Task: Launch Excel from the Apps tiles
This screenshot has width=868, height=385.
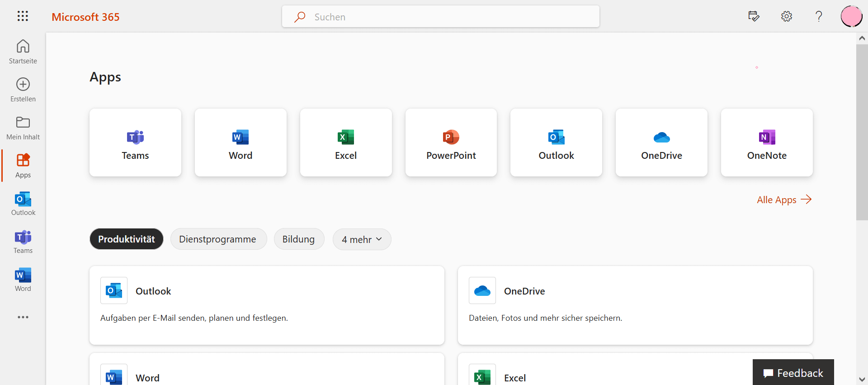Action: (x=346, y=143)
